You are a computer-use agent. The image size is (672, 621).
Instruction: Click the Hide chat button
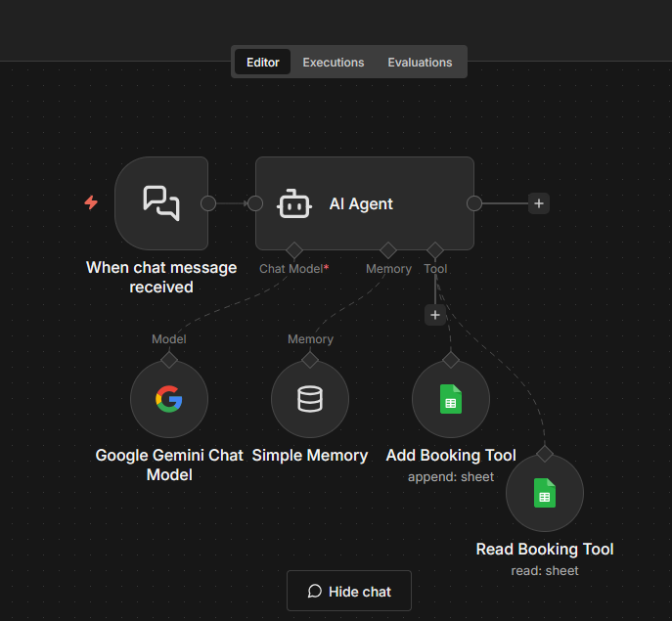[349, 591]
